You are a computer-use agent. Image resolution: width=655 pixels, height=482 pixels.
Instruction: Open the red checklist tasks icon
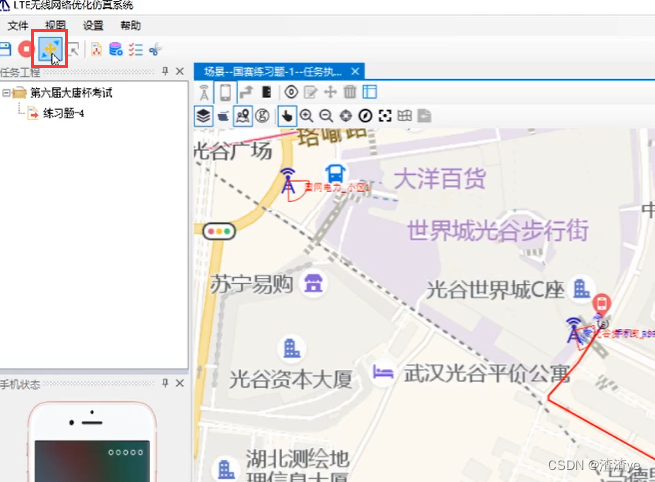click(x=135, y=49)
